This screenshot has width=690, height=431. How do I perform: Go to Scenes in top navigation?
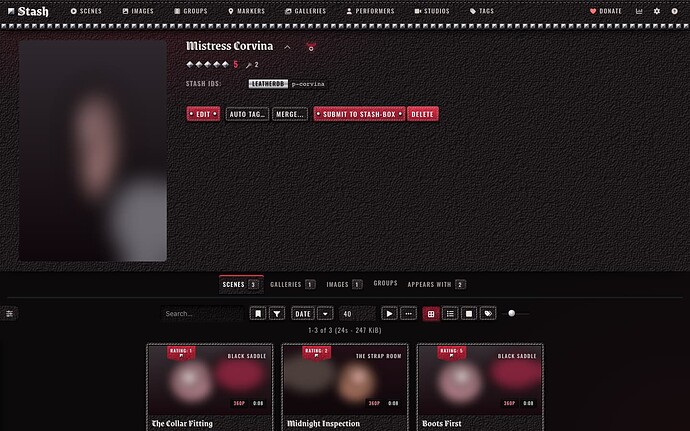pyautogui.click(x=86, y=11)
